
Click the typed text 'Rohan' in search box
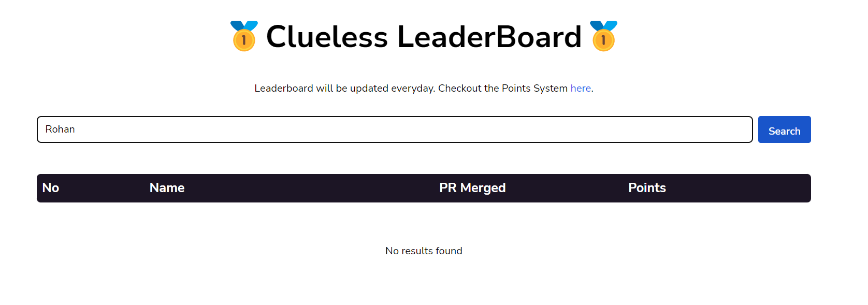coord(60,129)
